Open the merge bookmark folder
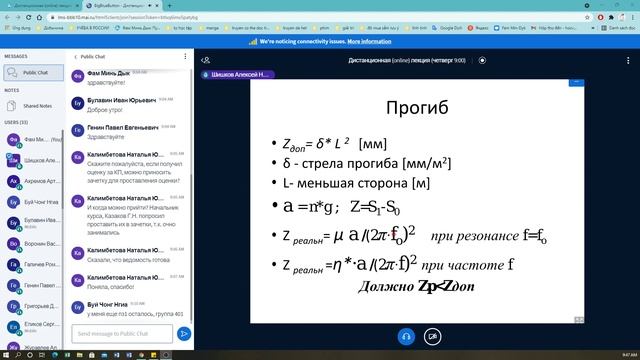The image size is (640, 360). 209,28
